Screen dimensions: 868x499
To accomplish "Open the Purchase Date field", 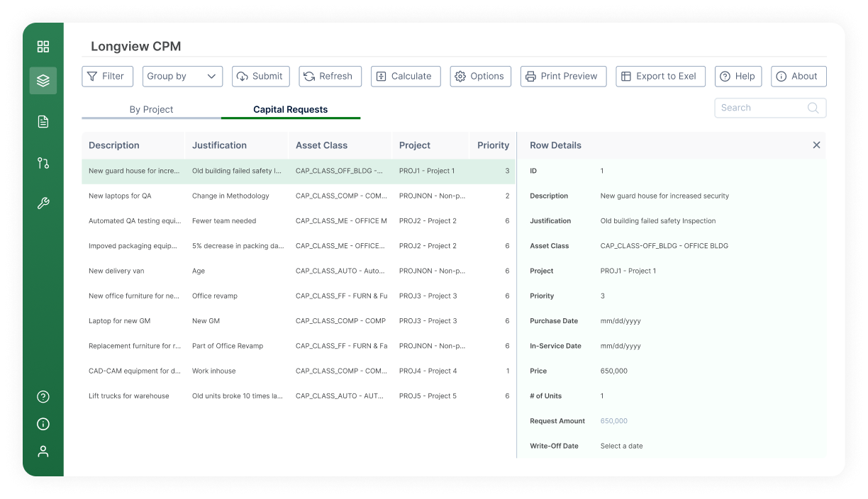I will (621, 321).
